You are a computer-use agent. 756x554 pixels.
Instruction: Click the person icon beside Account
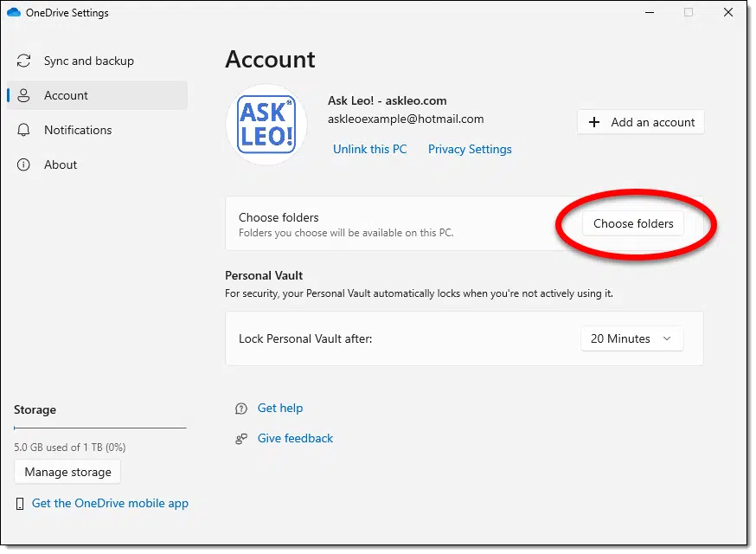[x=23, y=95]
